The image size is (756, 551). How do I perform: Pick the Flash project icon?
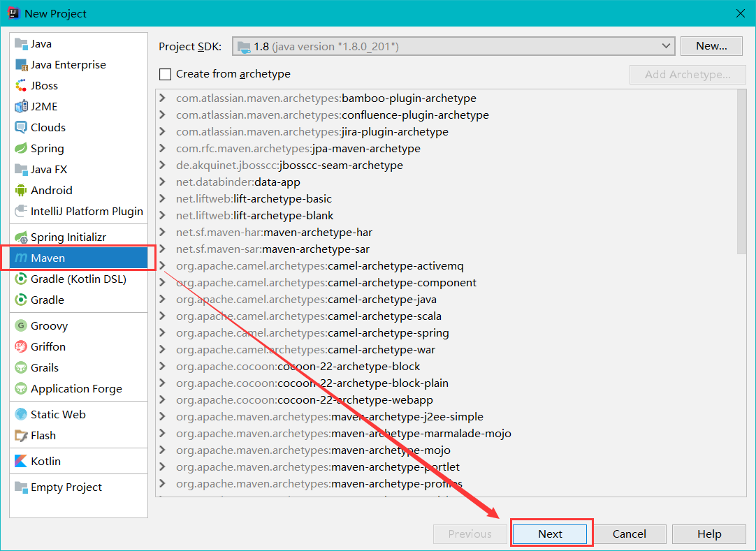point(21,435)
